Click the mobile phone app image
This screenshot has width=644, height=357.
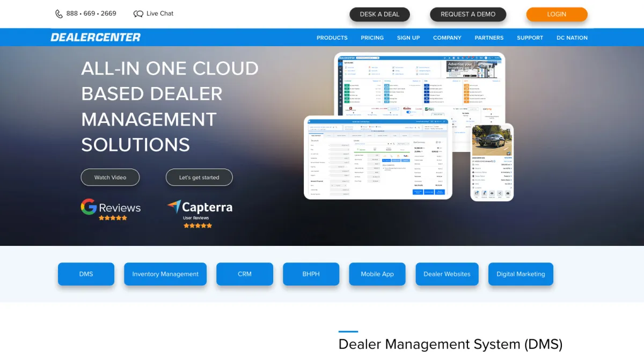click(x=492, y=163)
